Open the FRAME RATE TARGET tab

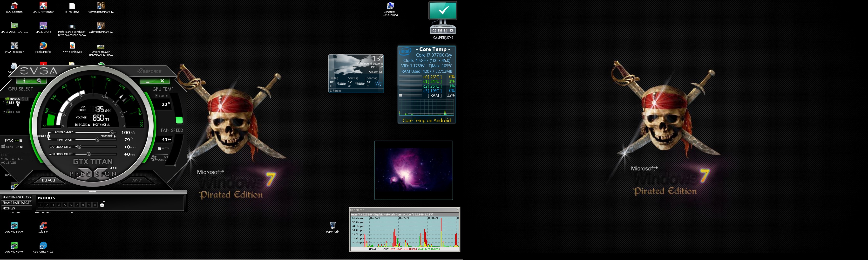click(x=16, y=203)
